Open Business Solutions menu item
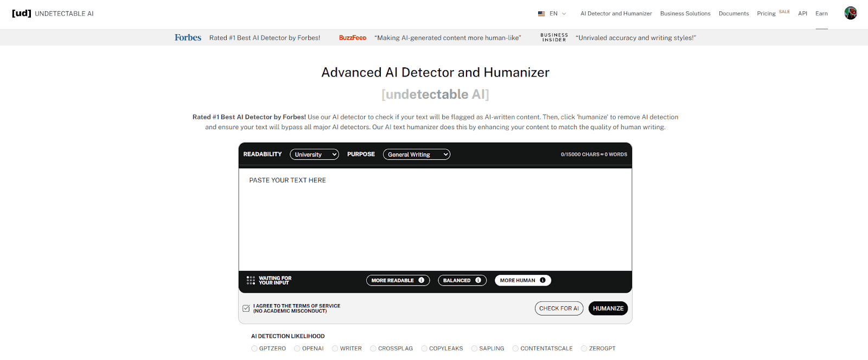Viewport: 868px width, 360px height. point(685,14)
